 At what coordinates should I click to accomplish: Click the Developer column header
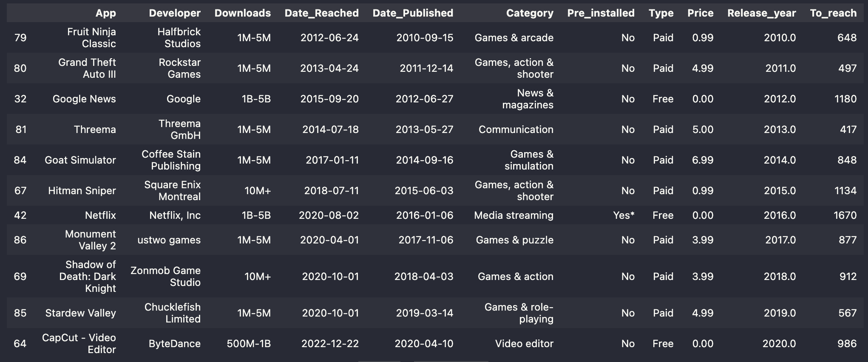pyautogui.click(x=175, y=13)
